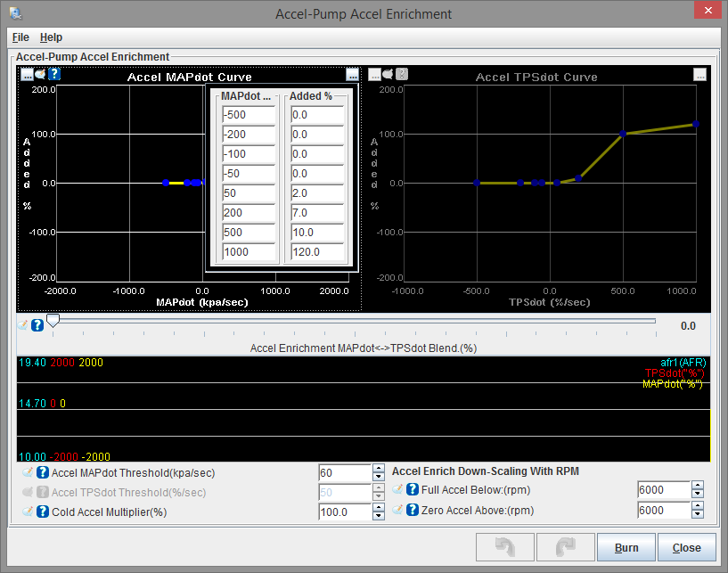
Task: Click help icon for Full Accel Below
Action: 412,489
